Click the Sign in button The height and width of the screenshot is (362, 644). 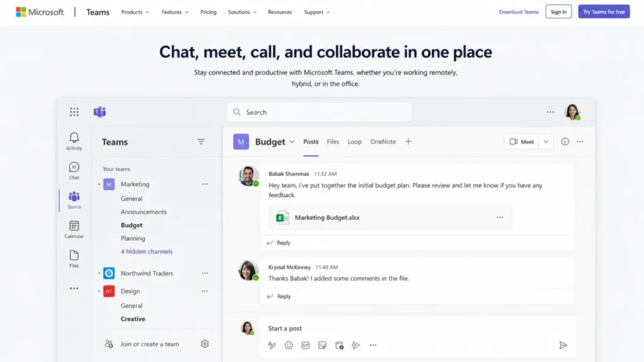[558, 12]
